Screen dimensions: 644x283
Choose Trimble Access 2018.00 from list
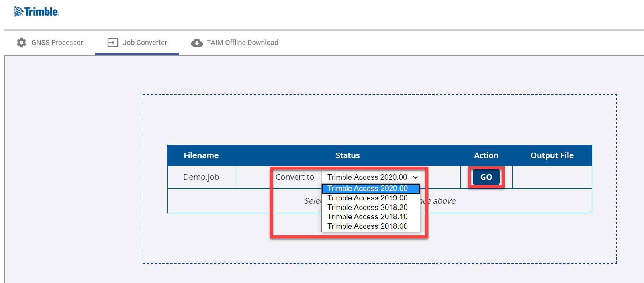click(x=371, y=226)
